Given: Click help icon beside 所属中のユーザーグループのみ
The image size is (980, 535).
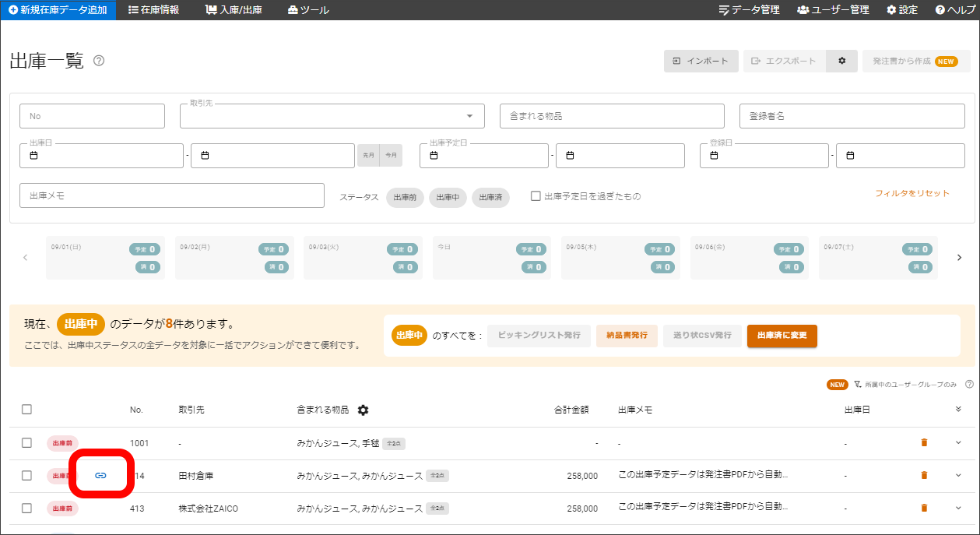Looking at the screenshot, I should 969,384.
